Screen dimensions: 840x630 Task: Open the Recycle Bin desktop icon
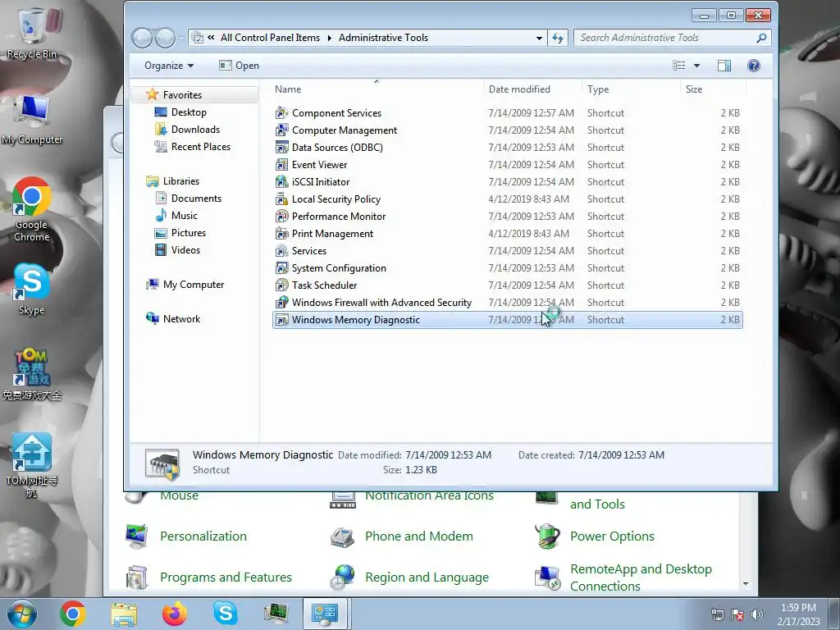(32, 34)
